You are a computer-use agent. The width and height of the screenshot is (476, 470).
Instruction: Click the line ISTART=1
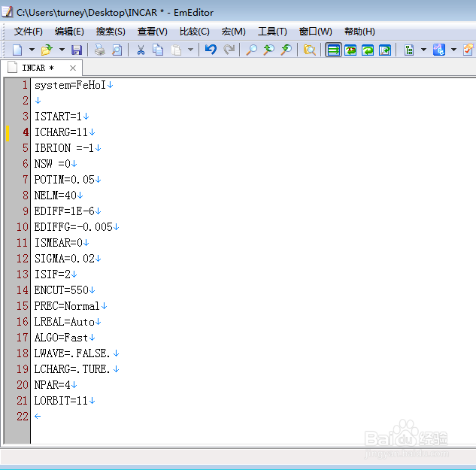58,117
